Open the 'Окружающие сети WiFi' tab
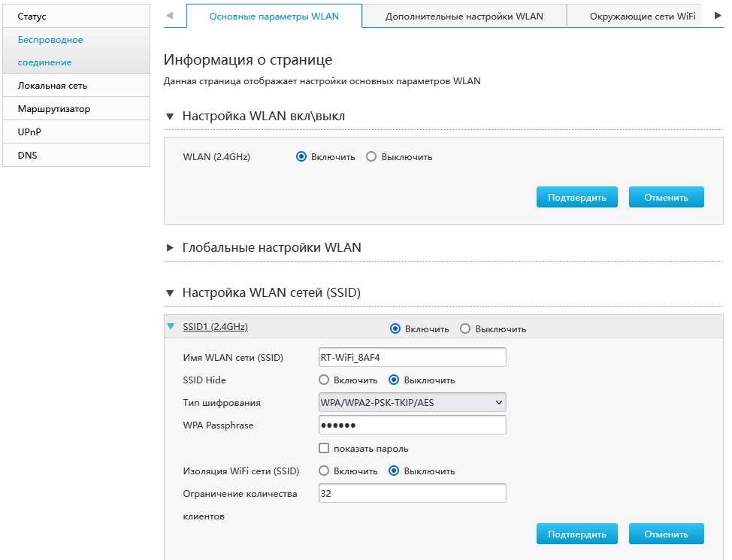Screen dimensions: 732x560 tap(642, 16)
